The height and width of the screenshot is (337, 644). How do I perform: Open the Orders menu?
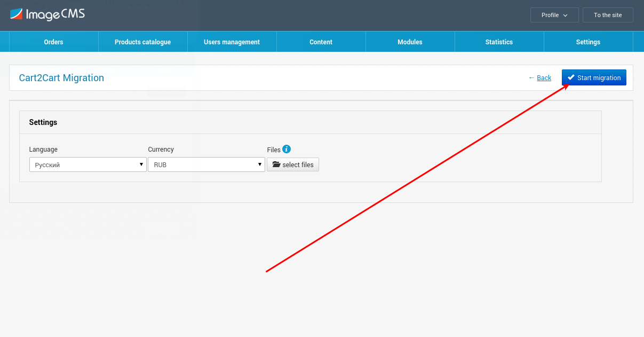[54, 42]
